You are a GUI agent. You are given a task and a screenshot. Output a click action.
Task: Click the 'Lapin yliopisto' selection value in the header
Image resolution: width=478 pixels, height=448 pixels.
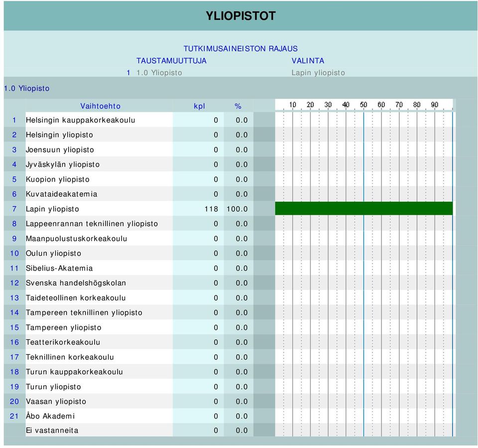[318, 73]
